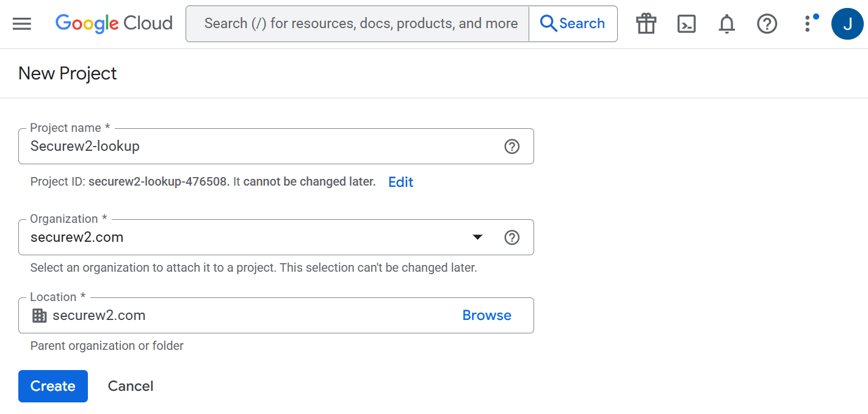Click the Google Cloud logo

point(114,24)
